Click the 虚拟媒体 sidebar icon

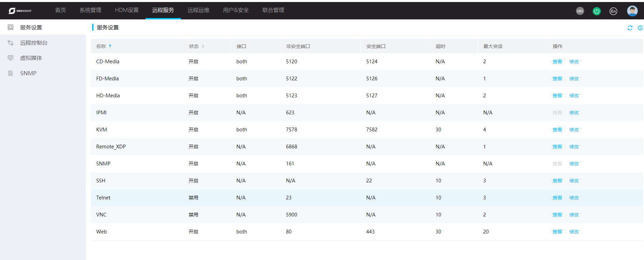11,58
